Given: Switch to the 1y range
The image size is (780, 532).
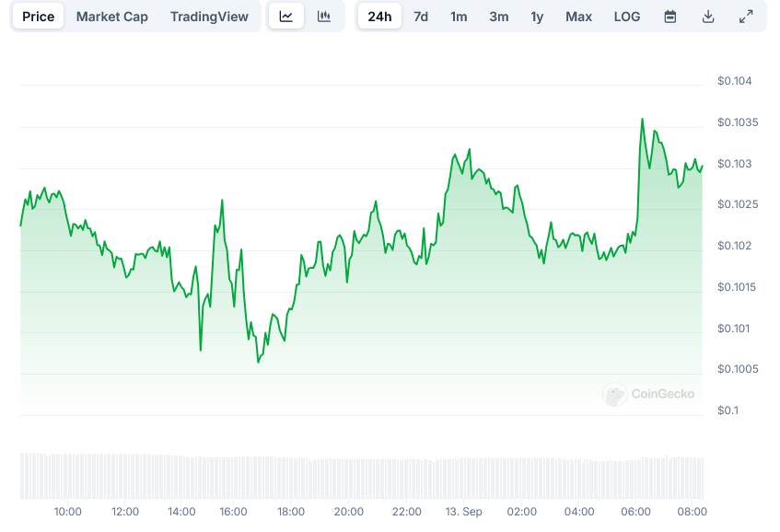Looking at the screenshot, I should (537, 17).
